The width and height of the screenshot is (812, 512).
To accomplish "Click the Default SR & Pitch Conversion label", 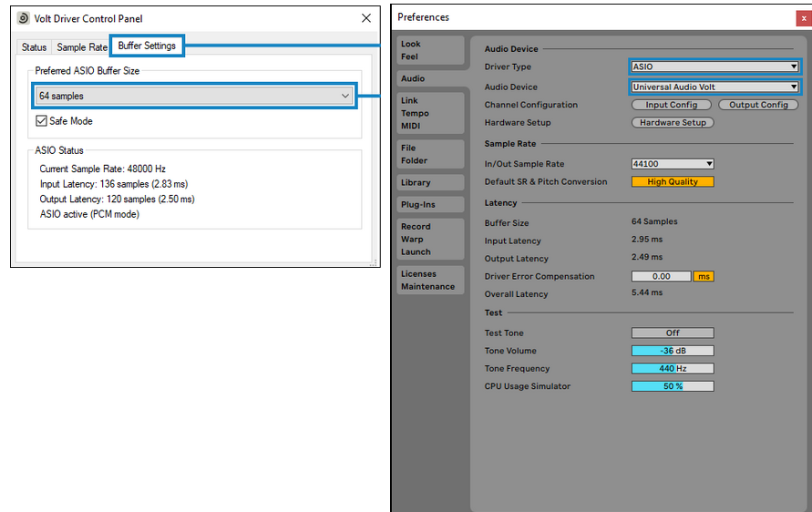I will (546, 181).
